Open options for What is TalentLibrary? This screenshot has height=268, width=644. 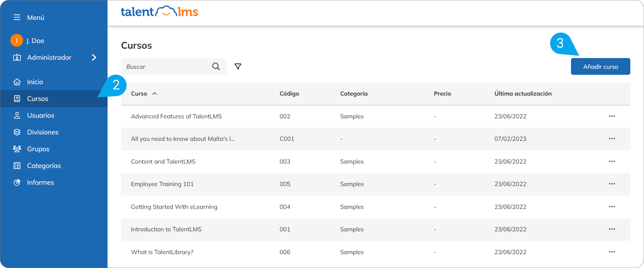tap(612, 252)
